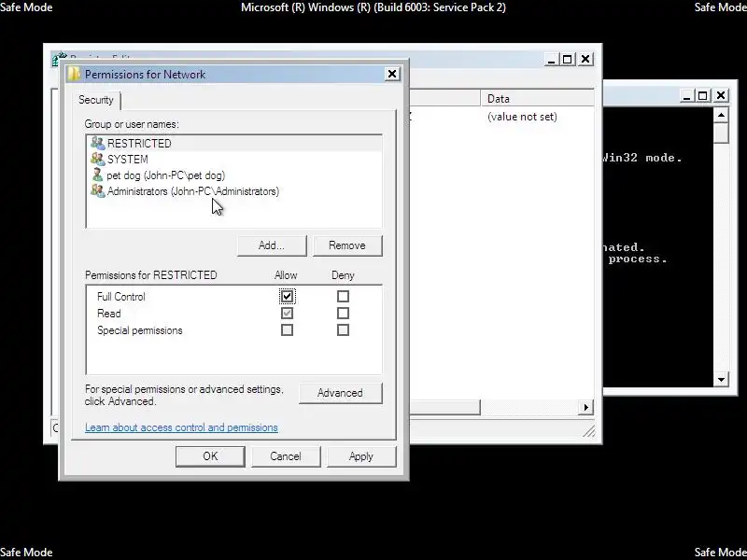Maximize the console window
The height and width of the screenshot is (560, 747).
point(703,96)
